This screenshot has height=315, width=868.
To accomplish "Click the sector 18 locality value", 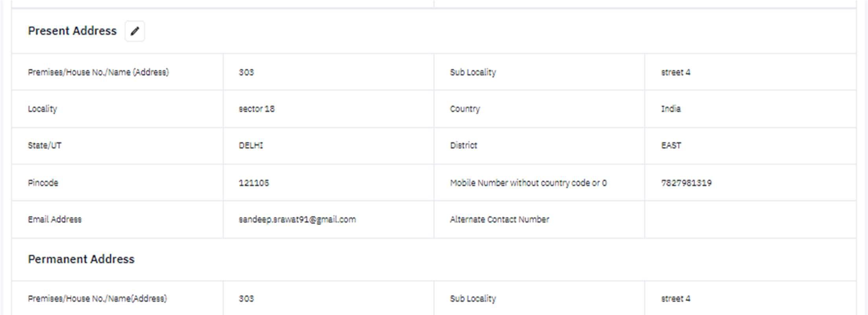I will click(257, 109).
